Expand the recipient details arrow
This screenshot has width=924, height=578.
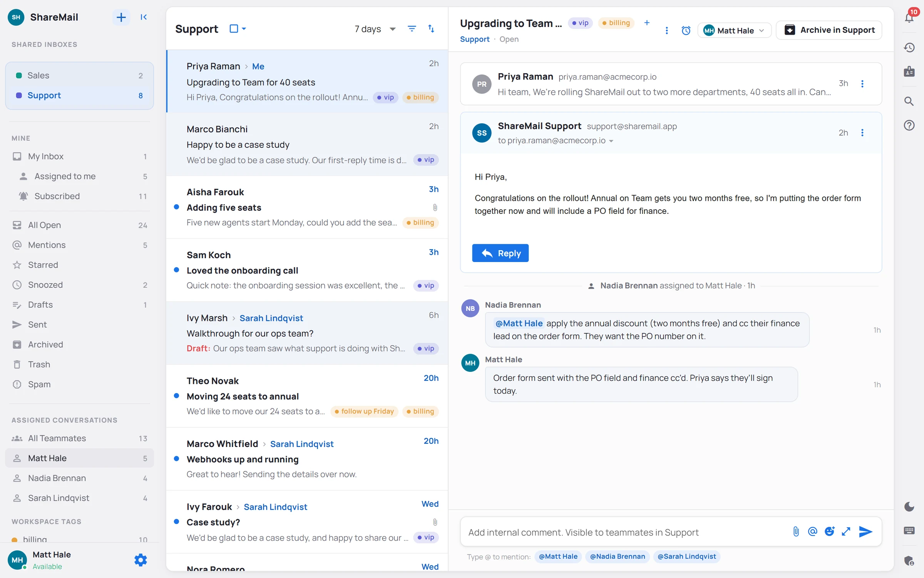(x=611, y=141)
